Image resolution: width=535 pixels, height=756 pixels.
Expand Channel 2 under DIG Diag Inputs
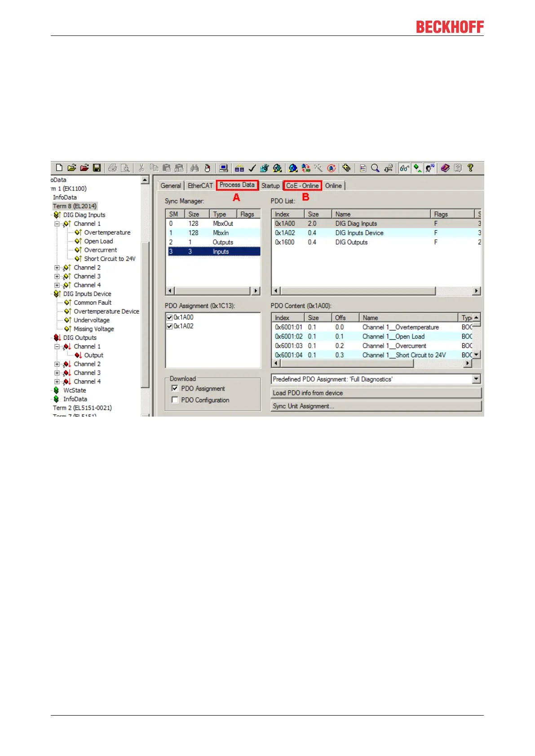point(57,268)
